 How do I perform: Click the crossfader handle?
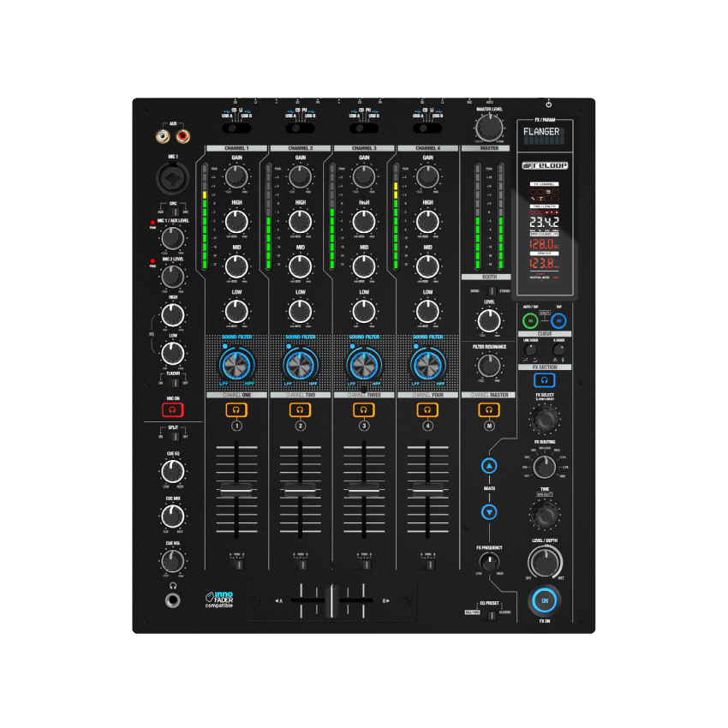coord(331,600)
